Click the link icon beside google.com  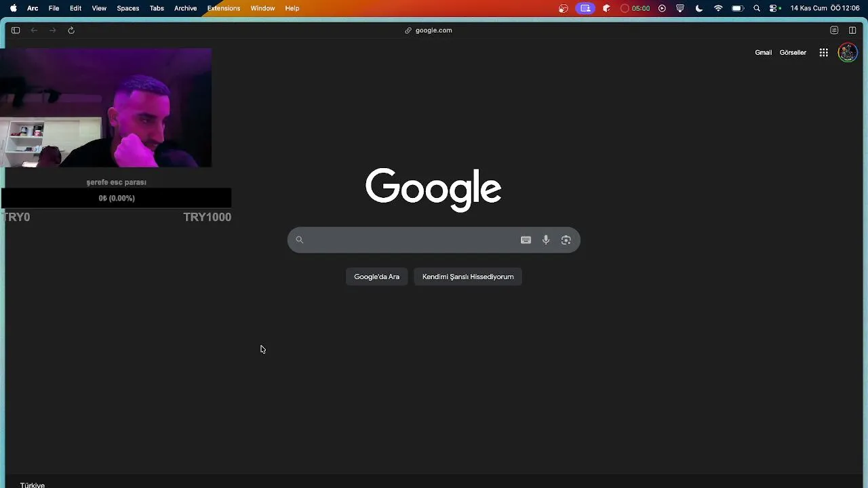[x=408, y=30]
